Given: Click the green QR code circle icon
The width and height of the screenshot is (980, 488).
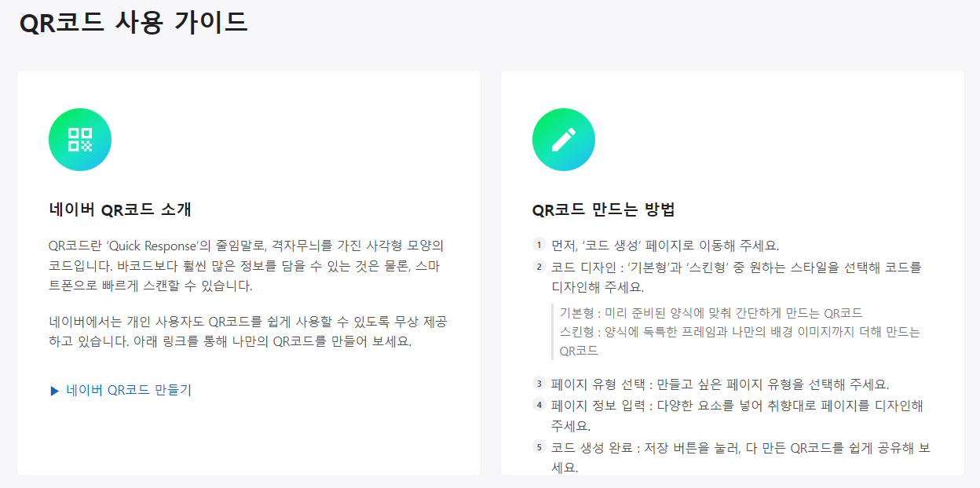Looking at the screenshot, I should tap(79, 139).
